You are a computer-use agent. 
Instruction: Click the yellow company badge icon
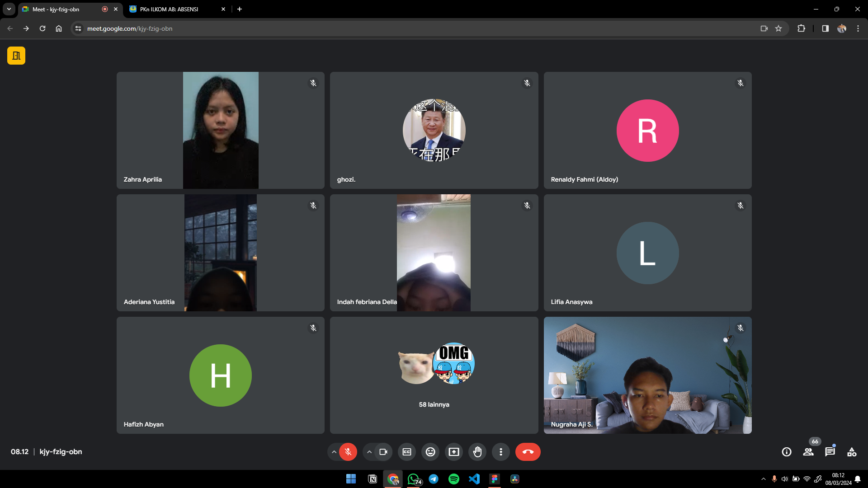point(16,56)
